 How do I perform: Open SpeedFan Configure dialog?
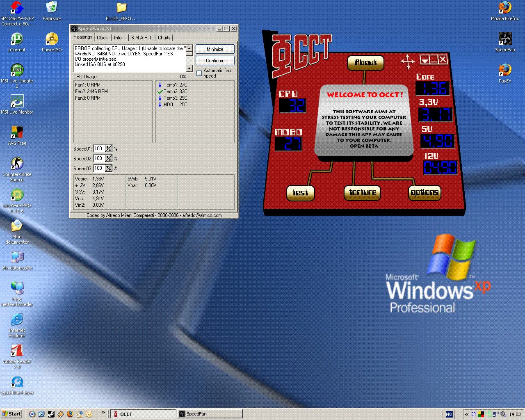click(215, 61)
